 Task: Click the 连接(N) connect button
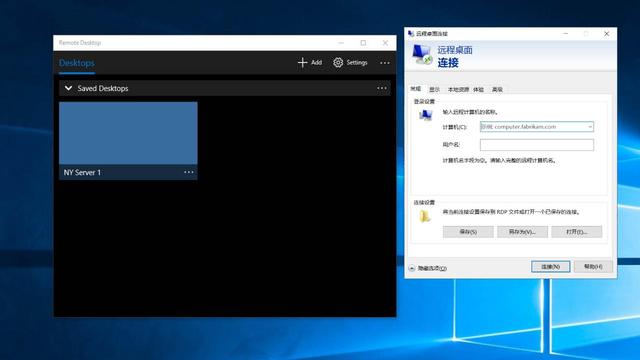551,267
